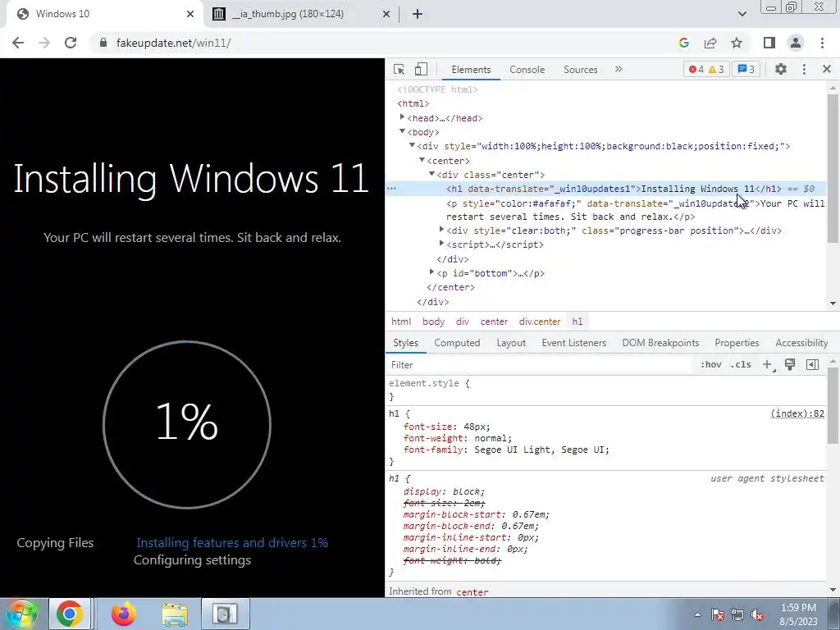
Task: Close the DevTools panel
Action: pyautogui.click(x=827, y=69)
